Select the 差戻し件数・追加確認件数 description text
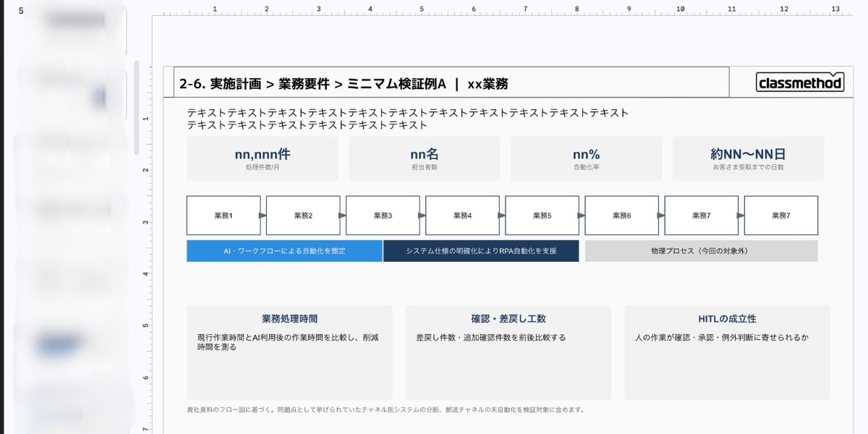The height and width of the screenshot is (434, 868). tap(491, 337)
